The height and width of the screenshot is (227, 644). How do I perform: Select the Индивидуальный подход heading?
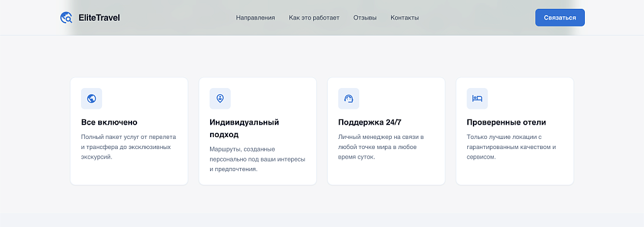tap(245, 128)
